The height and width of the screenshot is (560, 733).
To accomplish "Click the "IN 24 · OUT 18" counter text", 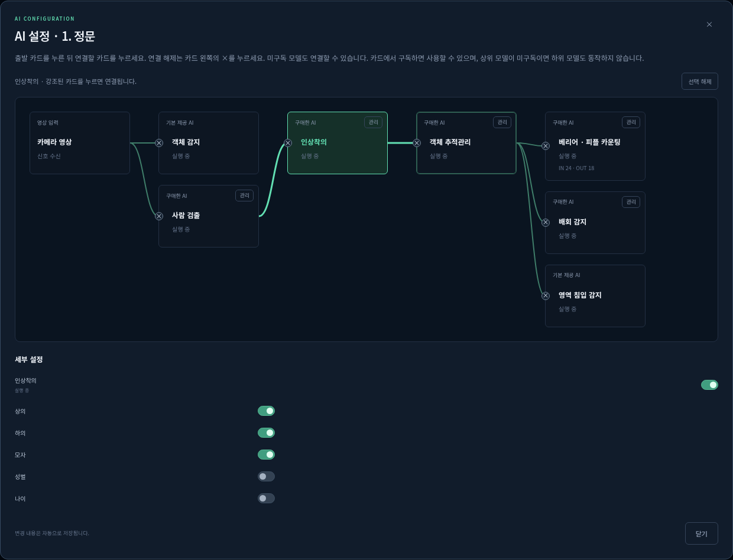I will click(x=576, y=168).
